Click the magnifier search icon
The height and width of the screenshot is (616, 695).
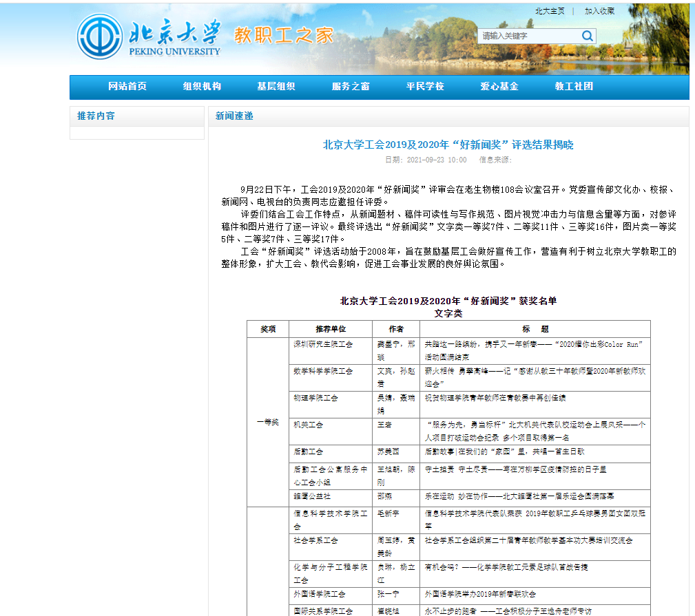coord(587,36)
